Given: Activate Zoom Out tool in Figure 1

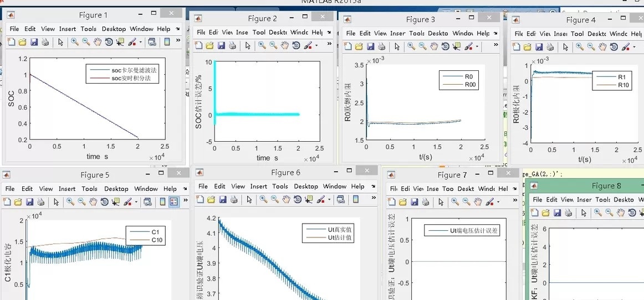Looking at the screenshot, I should pyautogui.click(x=86, y=42).
